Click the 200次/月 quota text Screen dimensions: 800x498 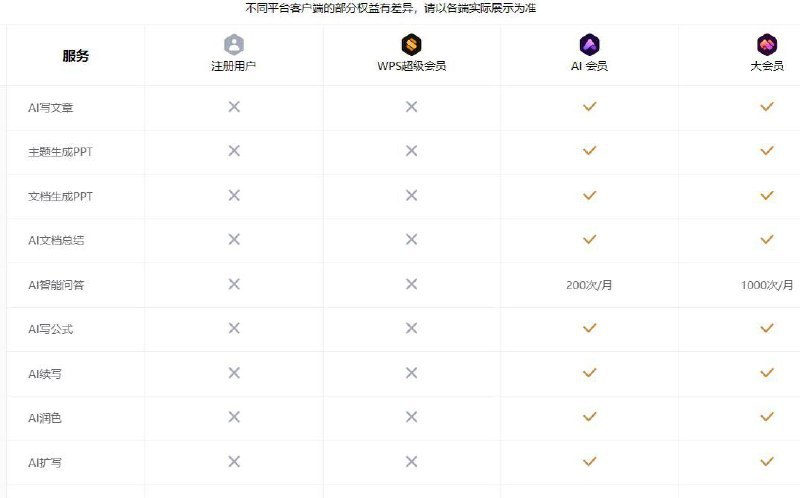[589, 285]
